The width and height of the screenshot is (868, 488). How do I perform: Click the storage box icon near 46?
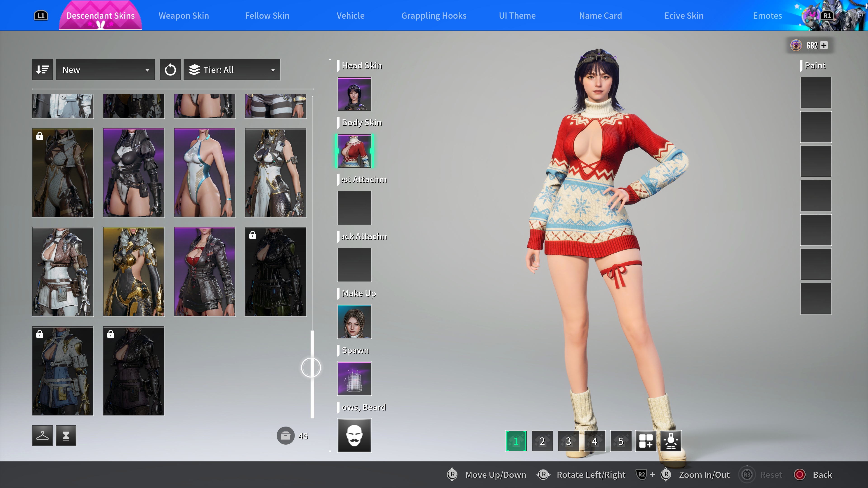pyautogui.click(x=285, y=436)
